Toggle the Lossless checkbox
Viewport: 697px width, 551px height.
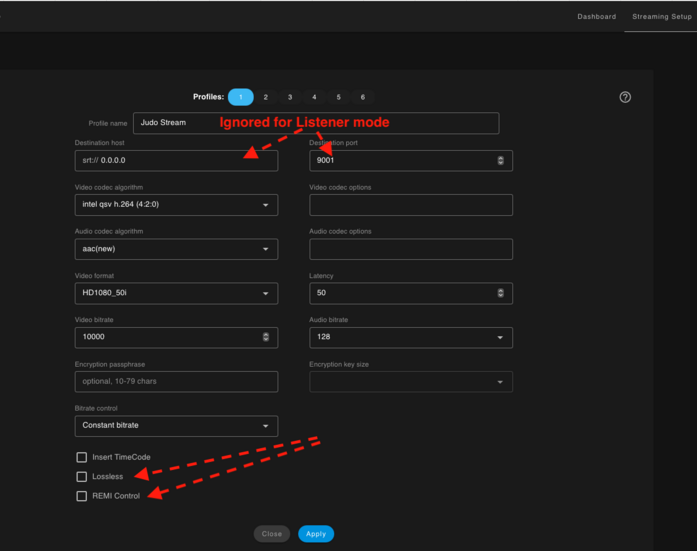pyautogui.click(x=82, y=477)
